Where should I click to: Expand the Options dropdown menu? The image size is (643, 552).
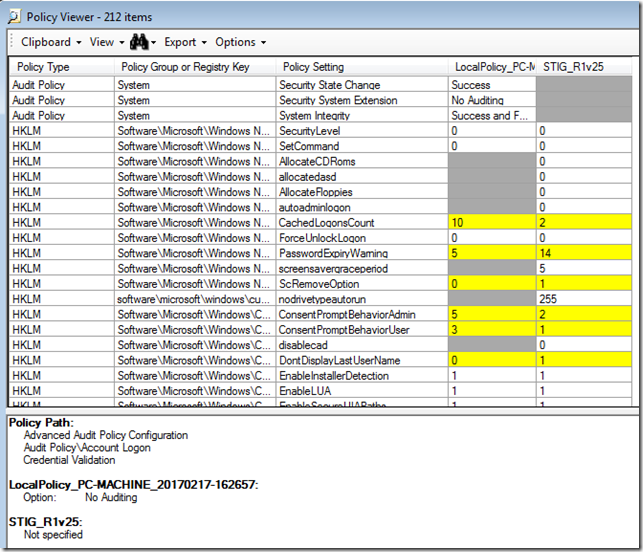tap(240, 42)
